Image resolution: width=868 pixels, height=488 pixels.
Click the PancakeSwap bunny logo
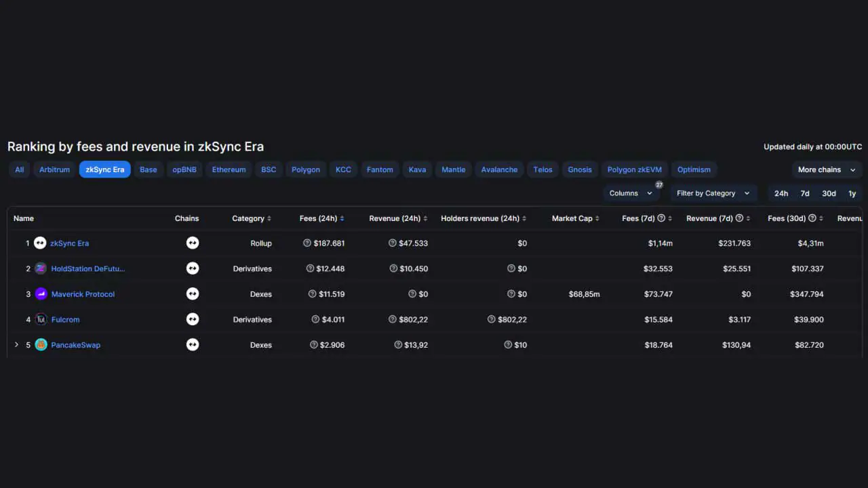tap(39, 344)
